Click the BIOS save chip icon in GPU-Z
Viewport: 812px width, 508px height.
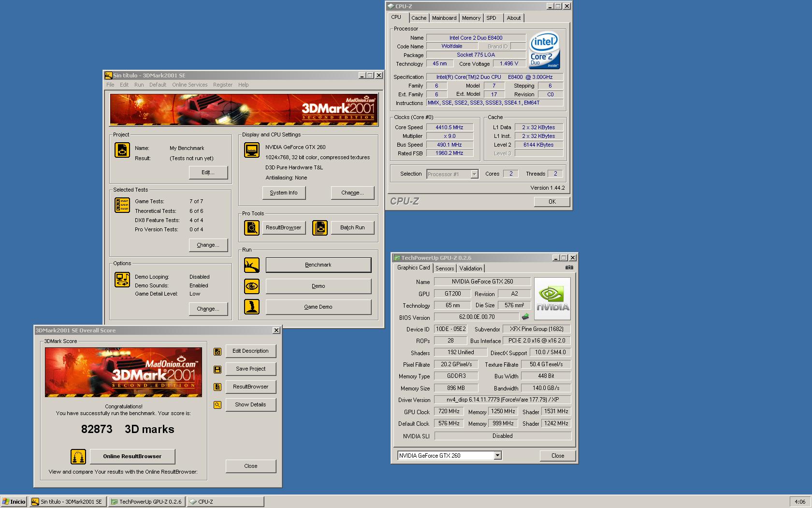pos(525,317)
